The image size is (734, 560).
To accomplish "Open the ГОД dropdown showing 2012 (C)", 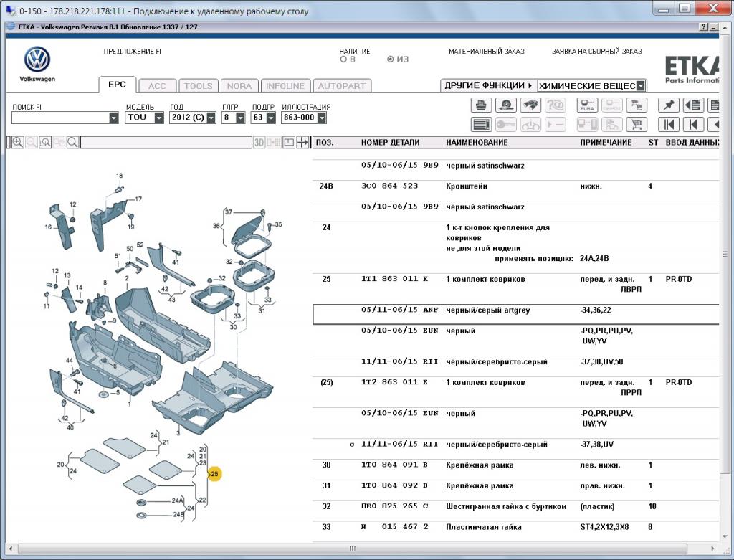I will click(x=211, y=118).
